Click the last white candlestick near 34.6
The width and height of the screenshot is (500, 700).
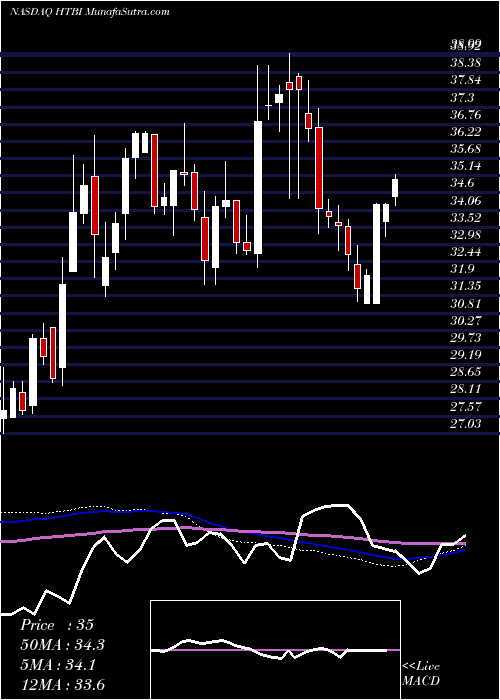pyautogui.click(x=395, y=188)
